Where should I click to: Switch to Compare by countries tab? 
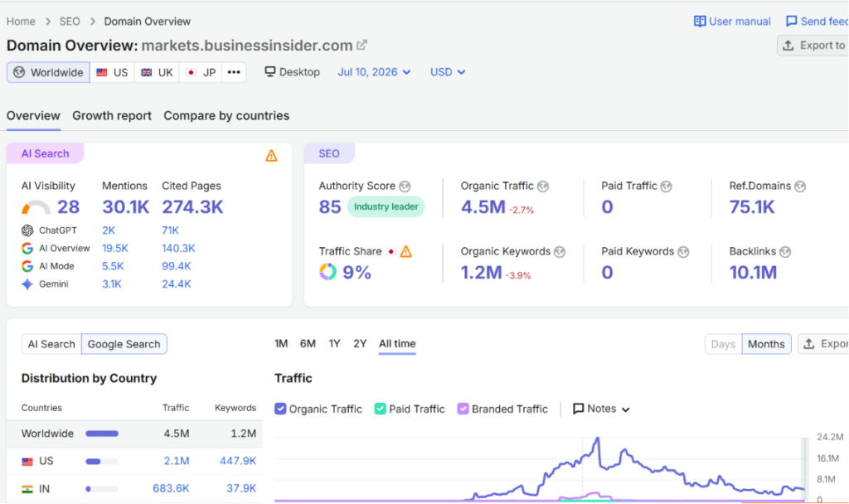click(x=226, y=116)
